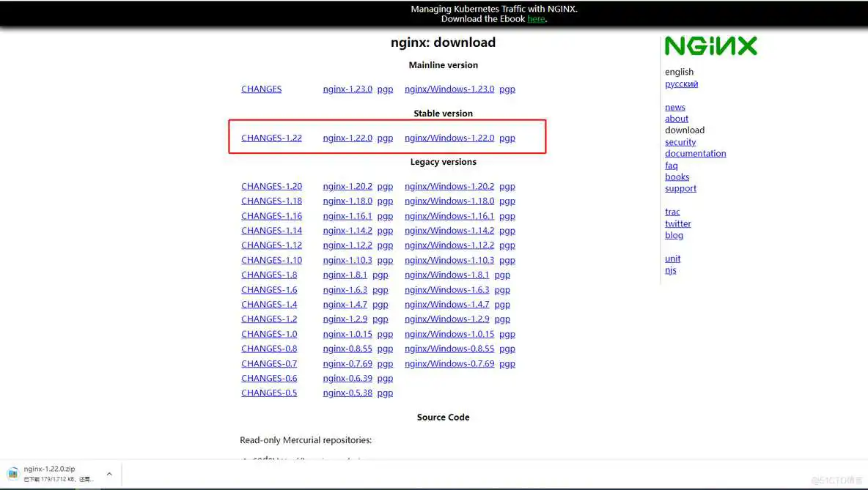The image size is (868, 490).
Task: Visit the nginx twitter link
Action: (x=677, y=223)
